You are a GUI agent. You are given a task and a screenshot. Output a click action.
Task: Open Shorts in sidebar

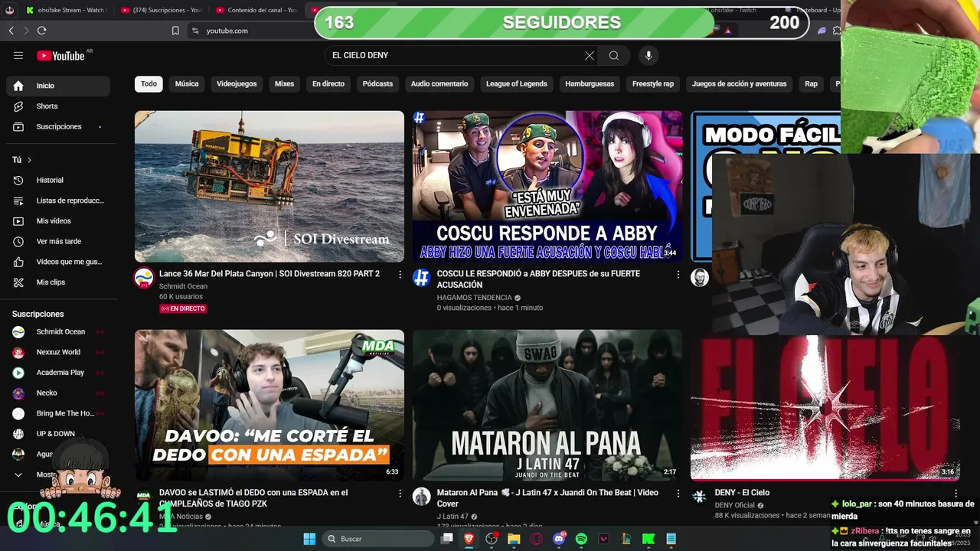[x=58, y=106]
